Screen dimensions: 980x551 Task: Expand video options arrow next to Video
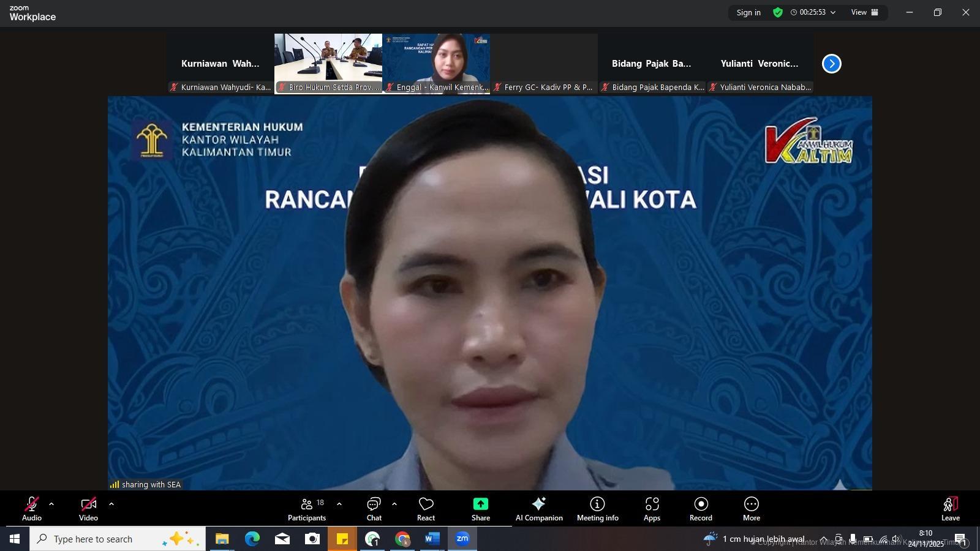point(111,504)
